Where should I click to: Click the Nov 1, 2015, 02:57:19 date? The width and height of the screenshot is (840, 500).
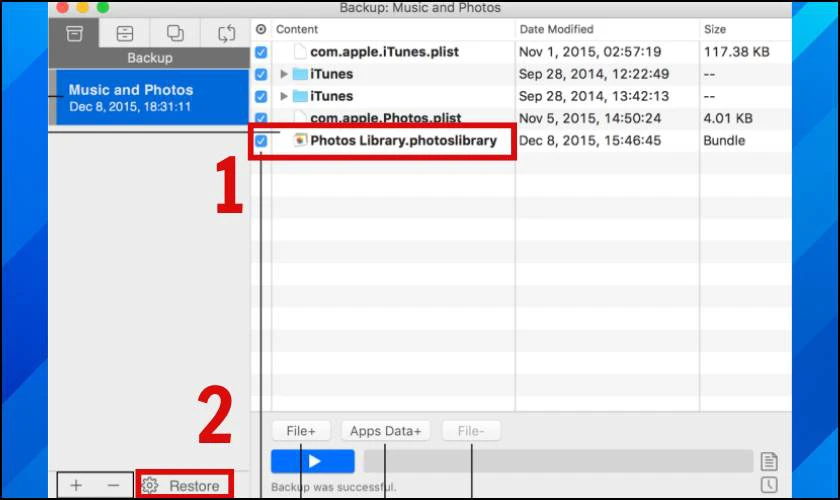pyautogui.click(x=590, y=52)
